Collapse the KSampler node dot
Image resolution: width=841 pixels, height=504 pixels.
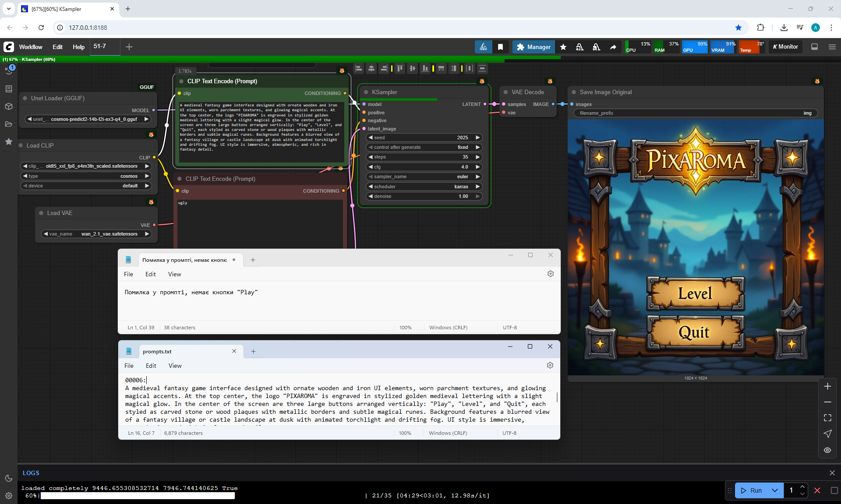pyautogui.click(x=366, y=92)
